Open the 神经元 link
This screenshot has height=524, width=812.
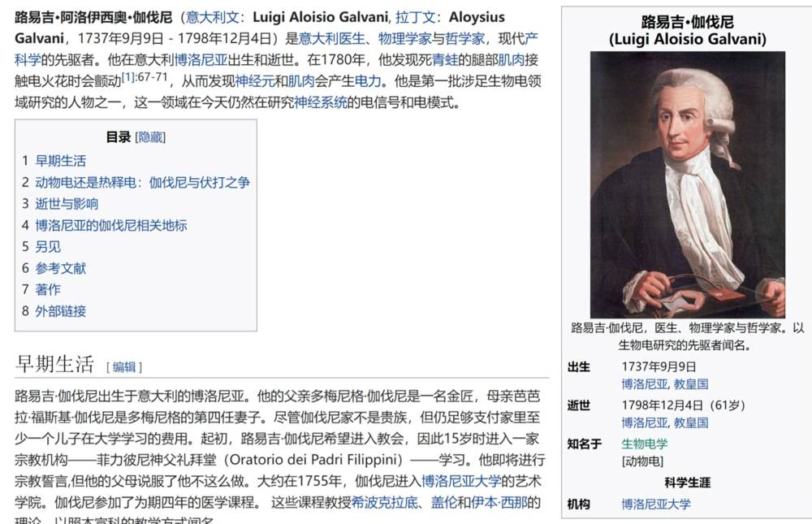pos(255,81)
